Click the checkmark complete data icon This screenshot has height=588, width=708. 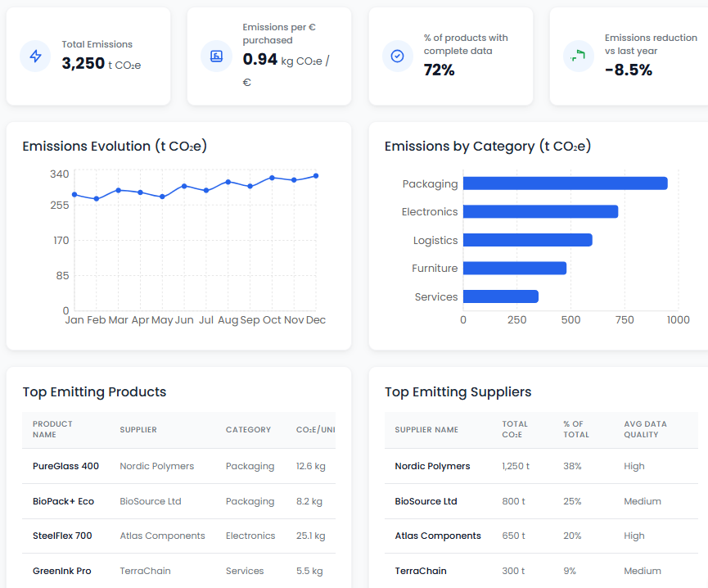398,57
